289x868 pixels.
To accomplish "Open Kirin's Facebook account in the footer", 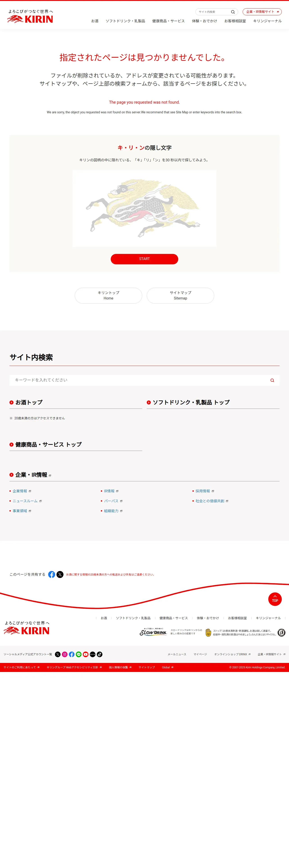I will [x=72, y=654].
